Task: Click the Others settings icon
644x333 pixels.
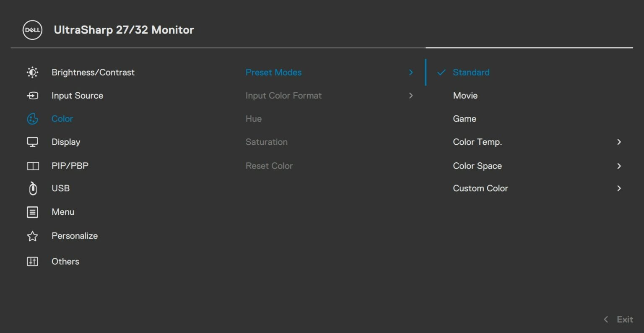Action: pyautogui.click(x=32, y=261)
